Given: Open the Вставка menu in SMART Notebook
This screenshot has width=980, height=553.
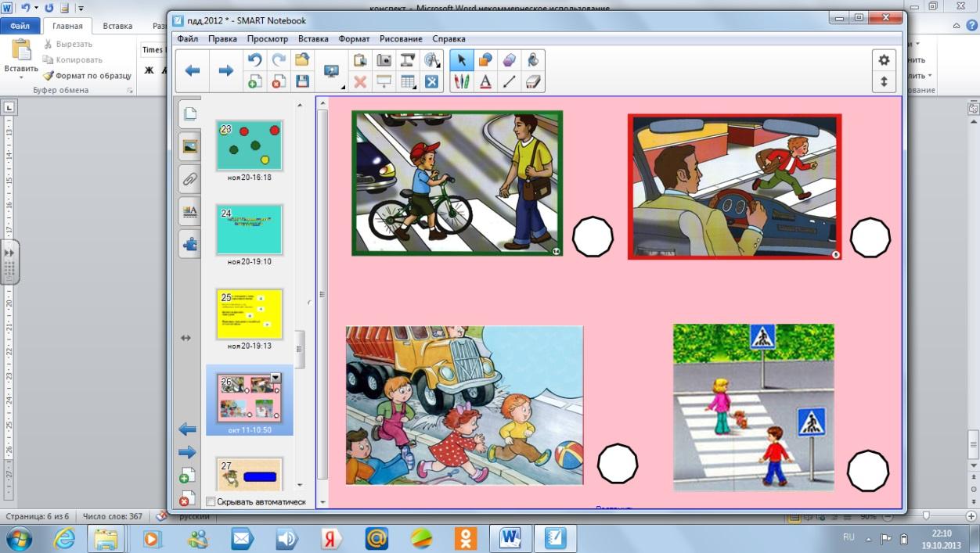Looking at the screenshot, I should [x=313, y=38].
